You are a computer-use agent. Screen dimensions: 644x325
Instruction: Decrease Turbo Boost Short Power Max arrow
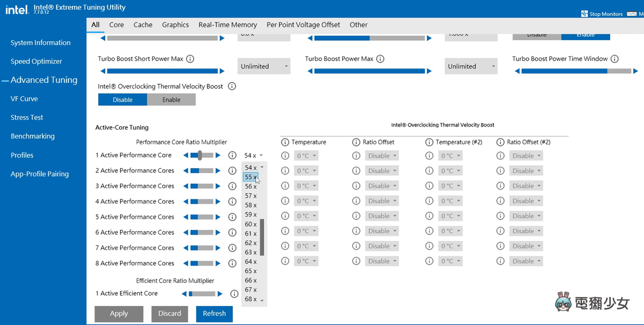point(103,71)
